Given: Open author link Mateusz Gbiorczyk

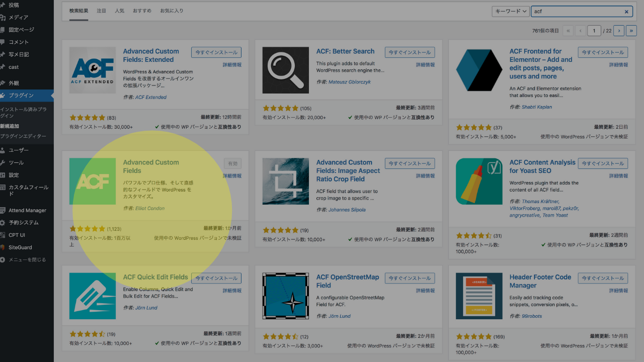Looking at the screenshot, I should tap(349, 82).
